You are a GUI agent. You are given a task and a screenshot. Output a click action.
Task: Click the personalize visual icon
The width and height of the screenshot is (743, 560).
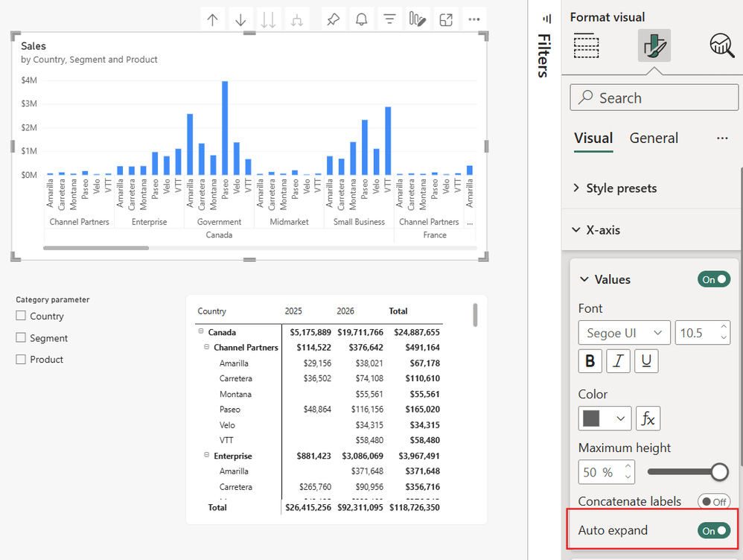point(418,20)
